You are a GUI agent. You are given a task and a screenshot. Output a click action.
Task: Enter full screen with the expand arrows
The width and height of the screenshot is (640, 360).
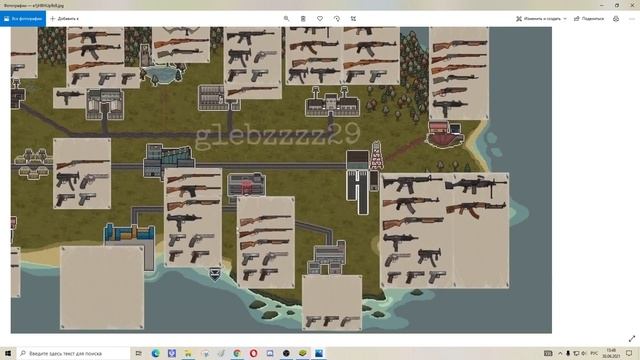pyautogui.click(x=632, y=339)
